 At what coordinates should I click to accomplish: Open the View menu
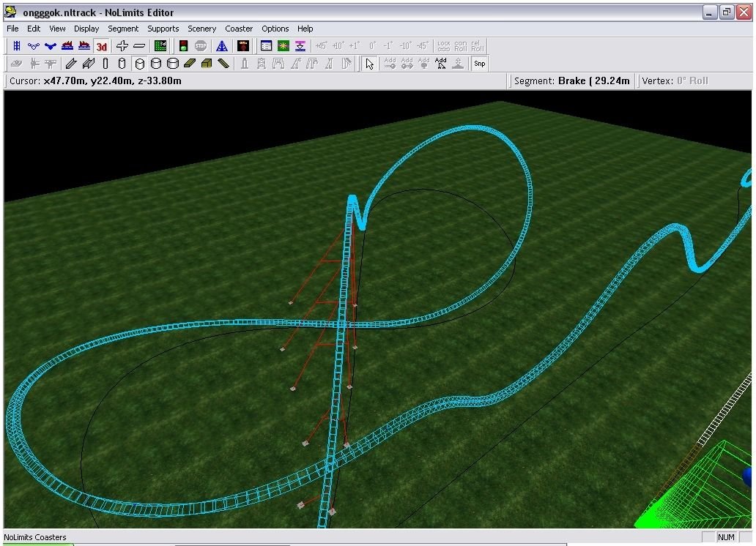click(57, 29)
